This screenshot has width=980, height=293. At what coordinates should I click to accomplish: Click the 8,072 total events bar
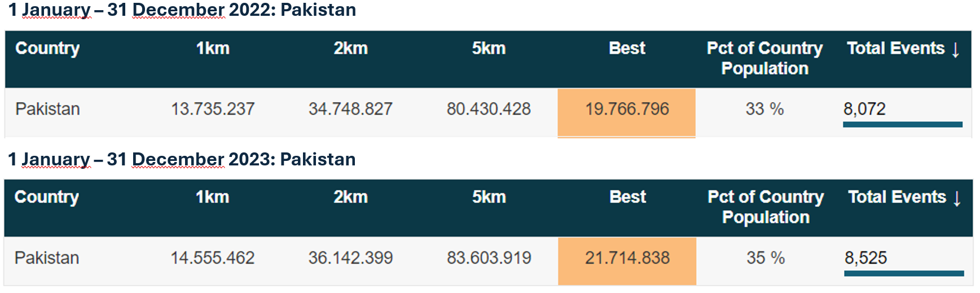coord(903,124)
